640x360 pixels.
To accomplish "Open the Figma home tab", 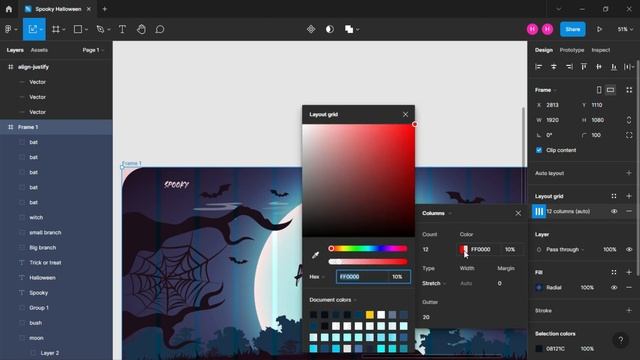I will tap(9, 9).
